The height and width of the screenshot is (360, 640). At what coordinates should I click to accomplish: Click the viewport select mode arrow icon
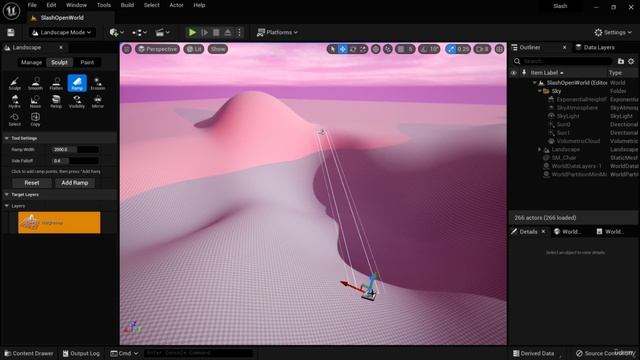(333, 49)
